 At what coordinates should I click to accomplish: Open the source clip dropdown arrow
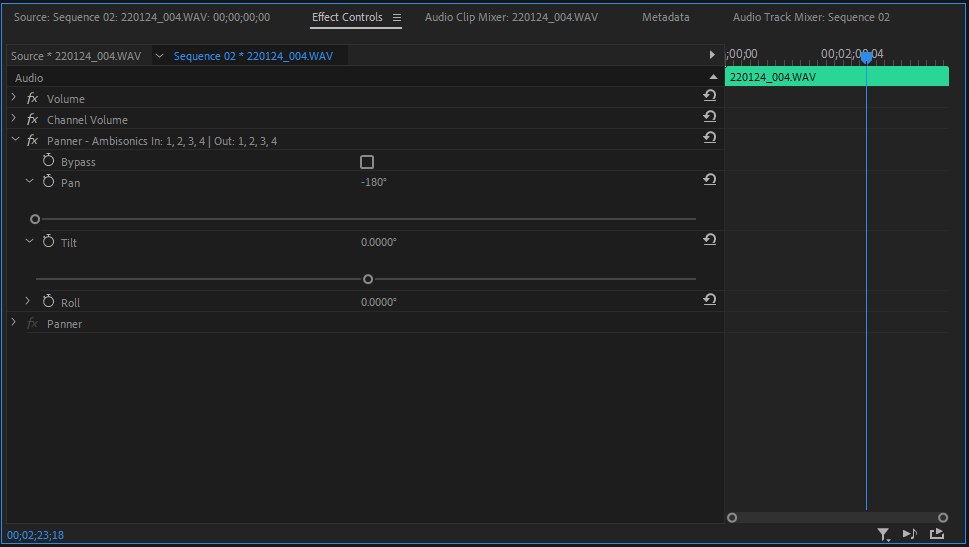point(159,56)
